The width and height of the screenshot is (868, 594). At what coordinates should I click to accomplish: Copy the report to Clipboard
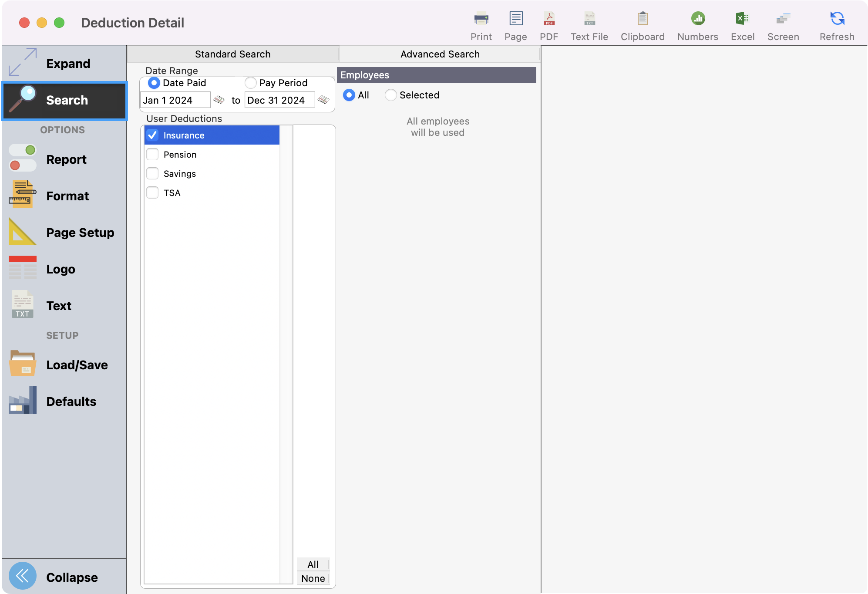[642, 24]
